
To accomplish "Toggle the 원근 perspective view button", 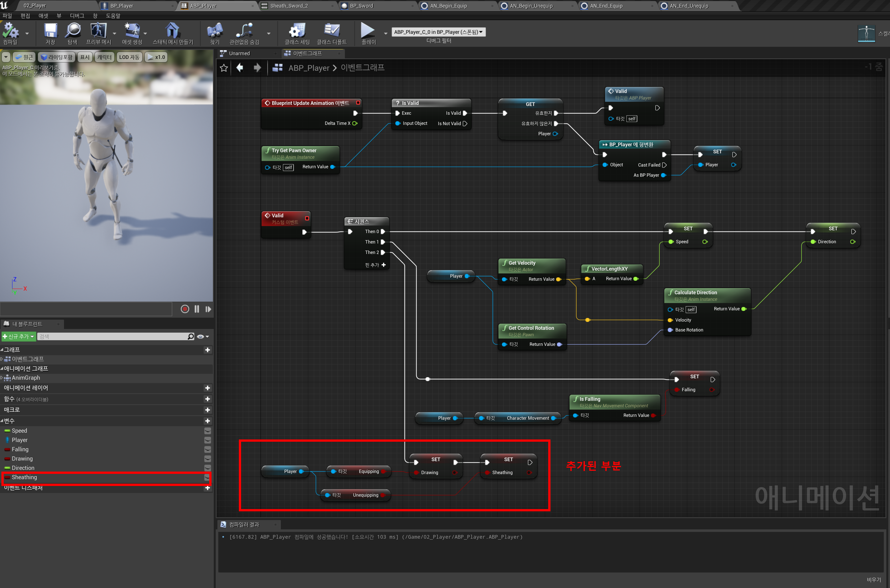I will [24, 57].
